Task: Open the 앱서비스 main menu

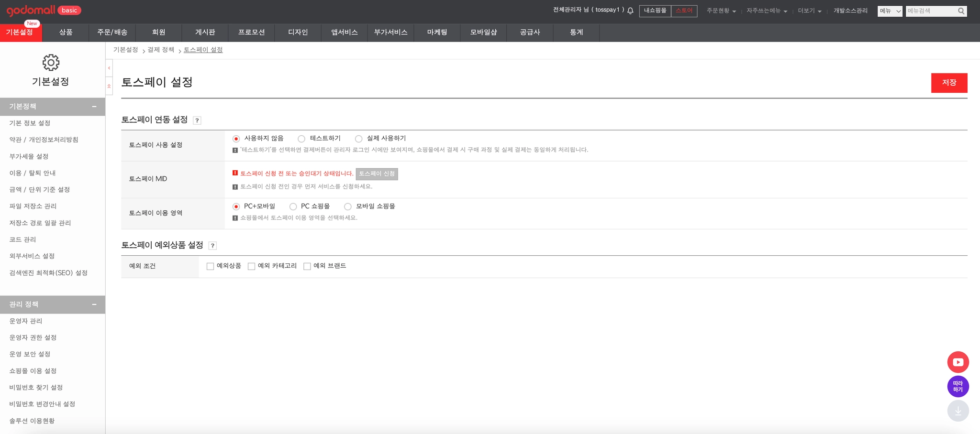Action: point(345,33)
